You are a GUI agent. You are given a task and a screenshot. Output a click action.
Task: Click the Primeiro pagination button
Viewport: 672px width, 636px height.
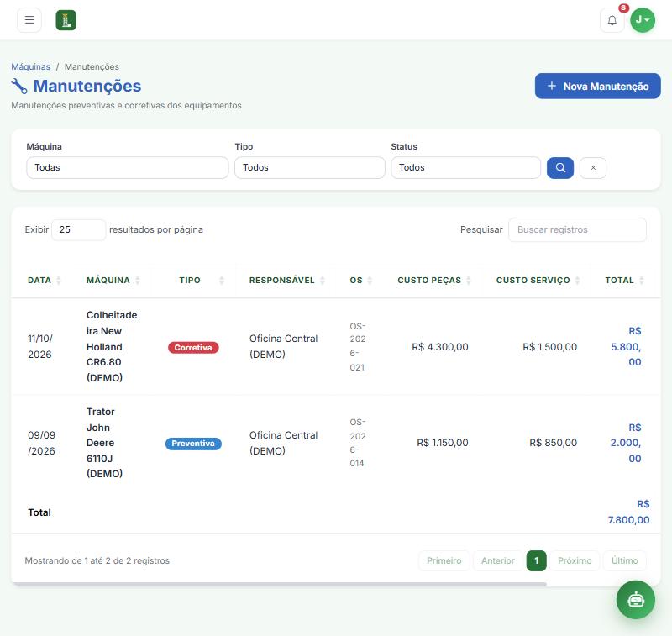444,560
